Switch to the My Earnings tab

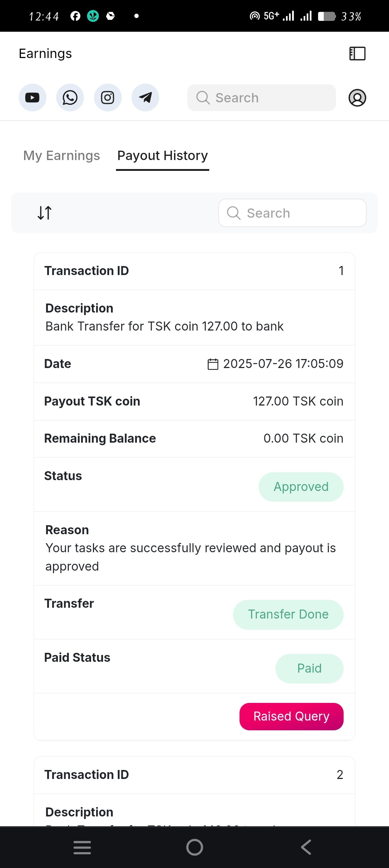pyautogui.click(x=62, y=156)
